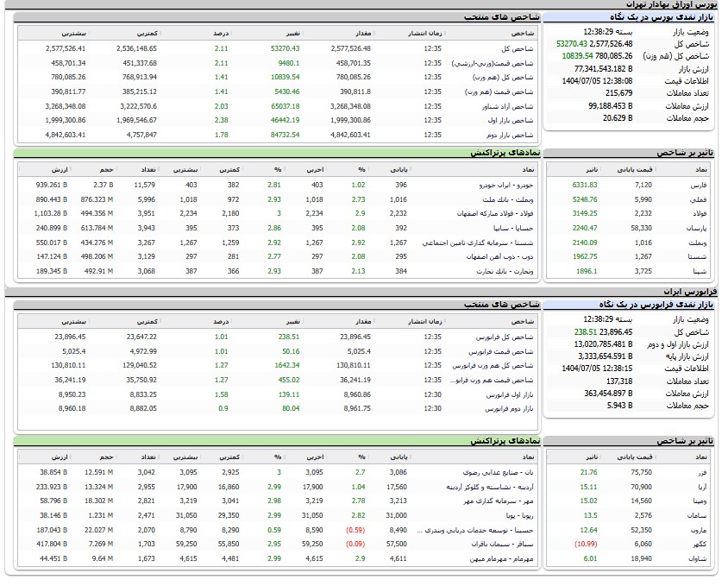728x586 pixels.
Task: Select ذوب - ذوب آهن اصفهان symbol
Action: click(500, 256)
